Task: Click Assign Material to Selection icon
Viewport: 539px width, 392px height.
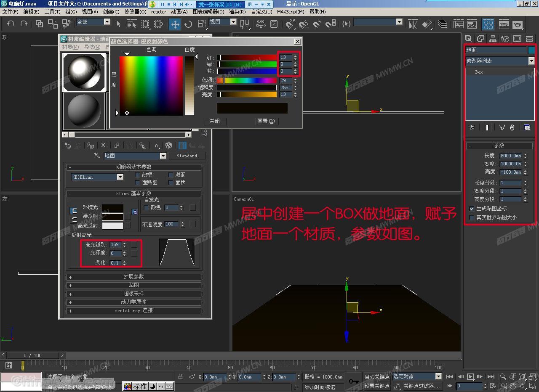Action: tap(91, 146)
